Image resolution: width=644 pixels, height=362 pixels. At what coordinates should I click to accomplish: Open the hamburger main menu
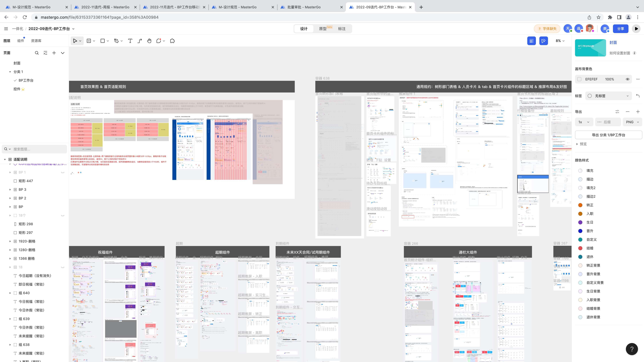(x=6, y=29)
